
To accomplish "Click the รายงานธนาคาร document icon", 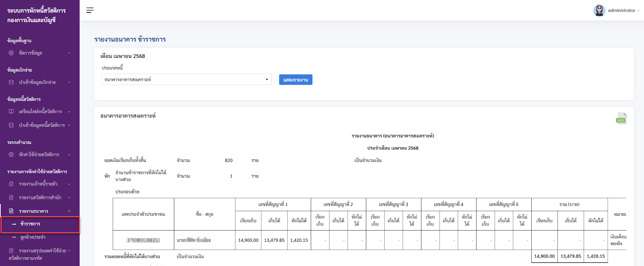I will [11, 211].
